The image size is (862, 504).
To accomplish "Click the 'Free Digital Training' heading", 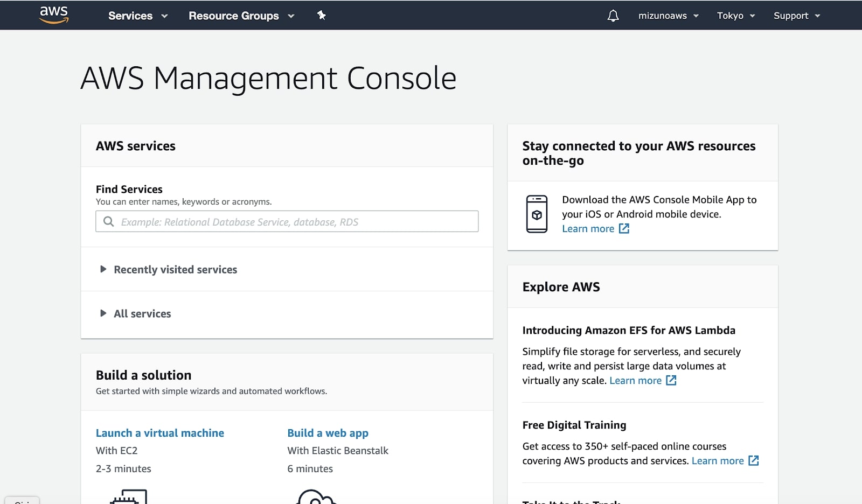I will pos(574,425).
